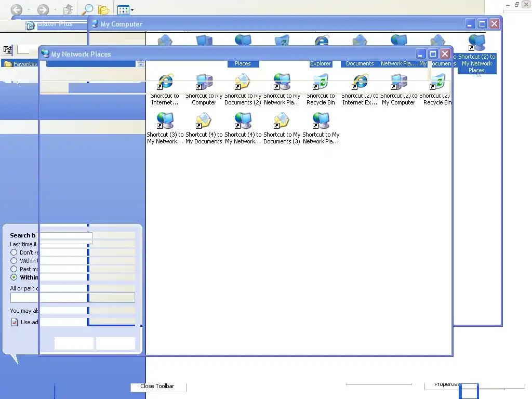Select Shortcut to Recycle Bin icon
532x399 pixels.
(x=321, y=89)
